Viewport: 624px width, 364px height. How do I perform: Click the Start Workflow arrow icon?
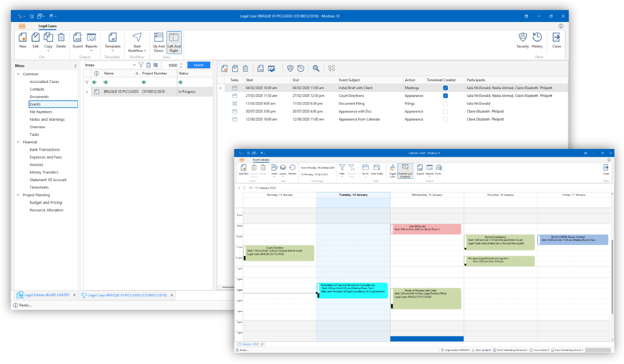coord(137,38)
